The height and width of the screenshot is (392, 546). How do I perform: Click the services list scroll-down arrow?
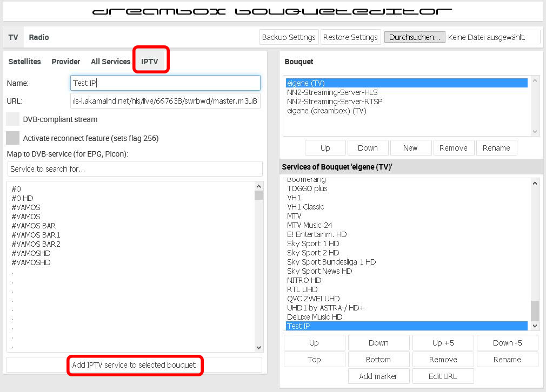click(535, 326)
